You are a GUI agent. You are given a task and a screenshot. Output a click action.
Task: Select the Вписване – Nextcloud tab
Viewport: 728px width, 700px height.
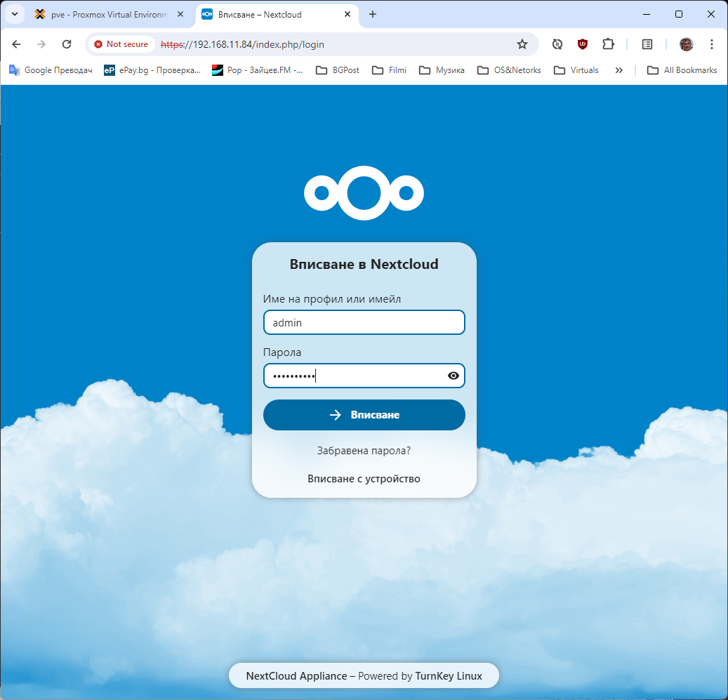[x=277, y=14]
